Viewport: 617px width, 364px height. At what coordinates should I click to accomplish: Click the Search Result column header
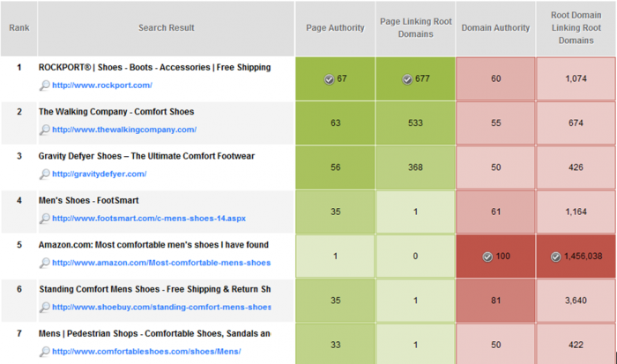click(x=166, y=28)
